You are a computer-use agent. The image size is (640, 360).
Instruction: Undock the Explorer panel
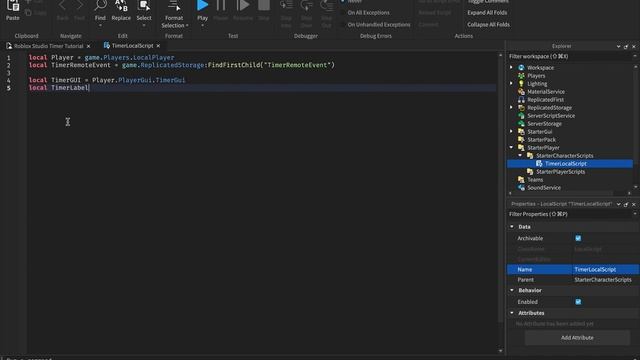(626, 47)
